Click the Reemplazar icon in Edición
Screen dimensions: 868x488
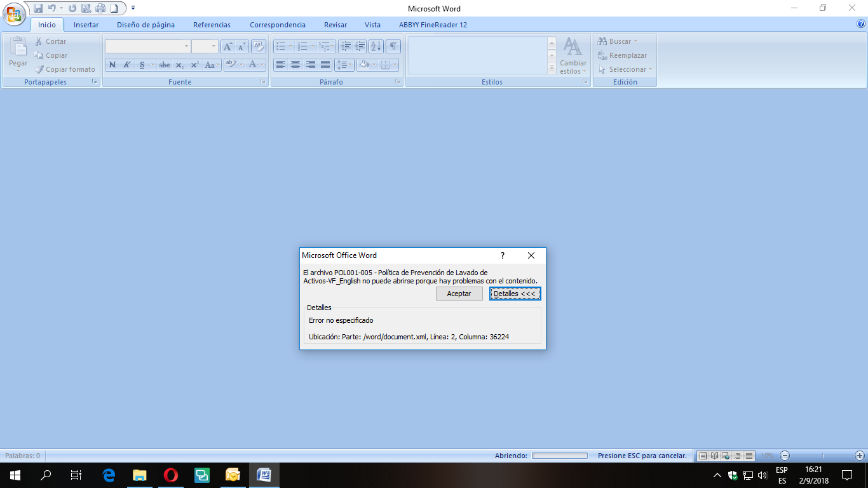(x=602, y=55)
